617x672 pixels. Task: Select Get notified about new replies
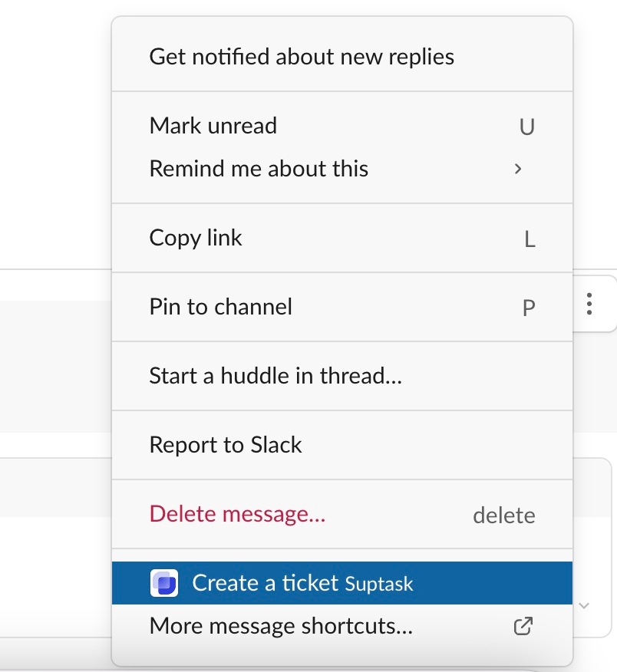click(x=302, y=57)
